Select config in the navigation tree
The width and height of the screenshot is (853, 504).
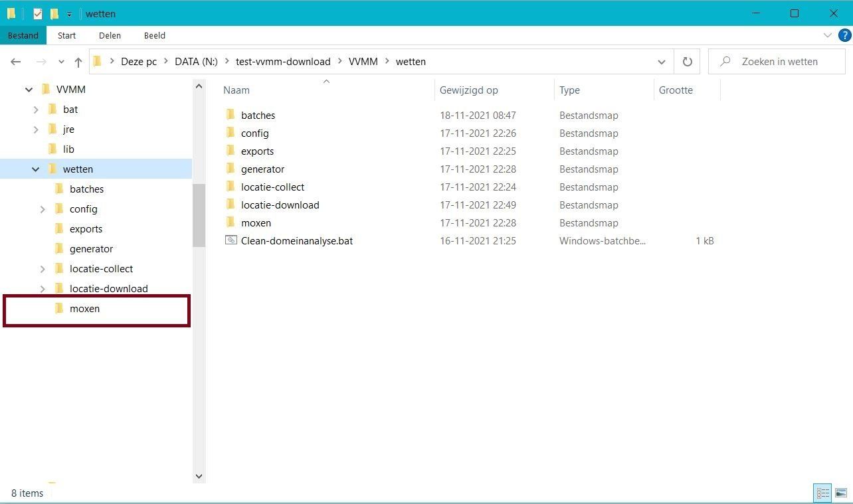pyautogui.click(x=83, y=209)
